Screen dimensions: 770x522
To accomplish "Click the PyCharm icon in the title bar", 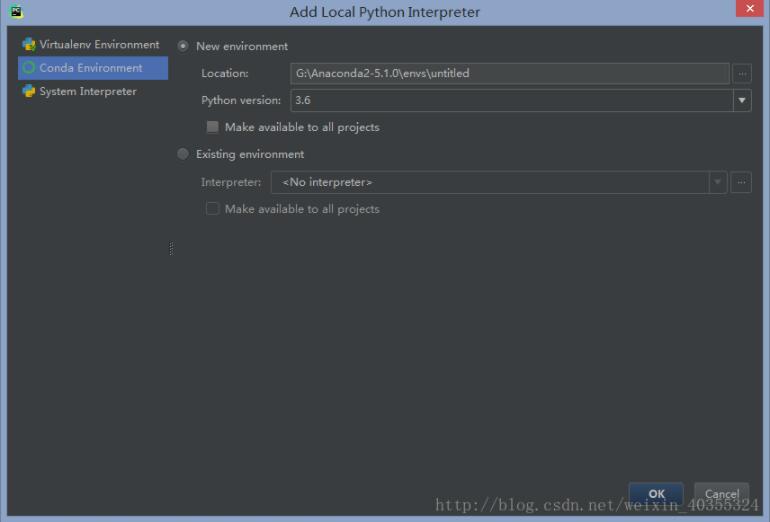I will click(16, 11).
